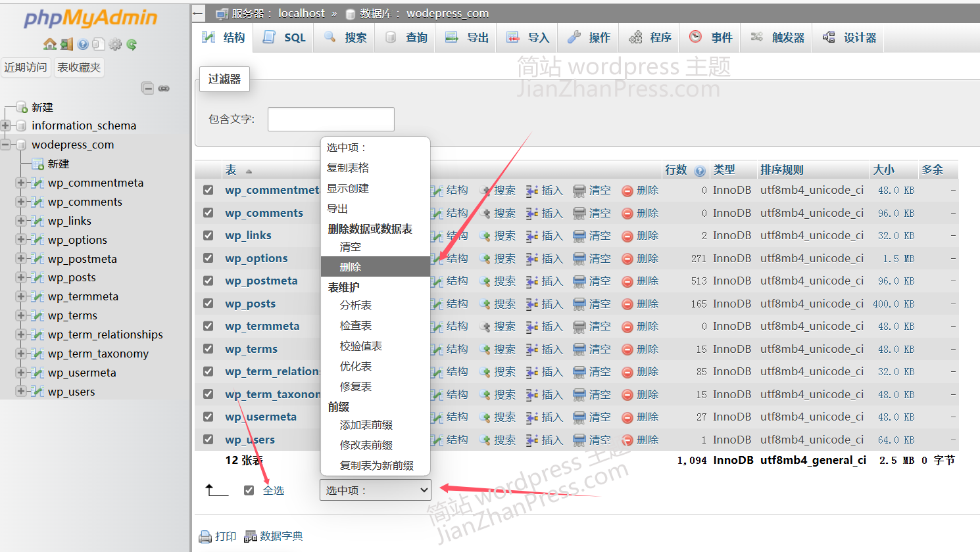Choose 优化表 from the dropdown list
The height and width of the screenshot is (552, 980).
click(x=356, y=366)
